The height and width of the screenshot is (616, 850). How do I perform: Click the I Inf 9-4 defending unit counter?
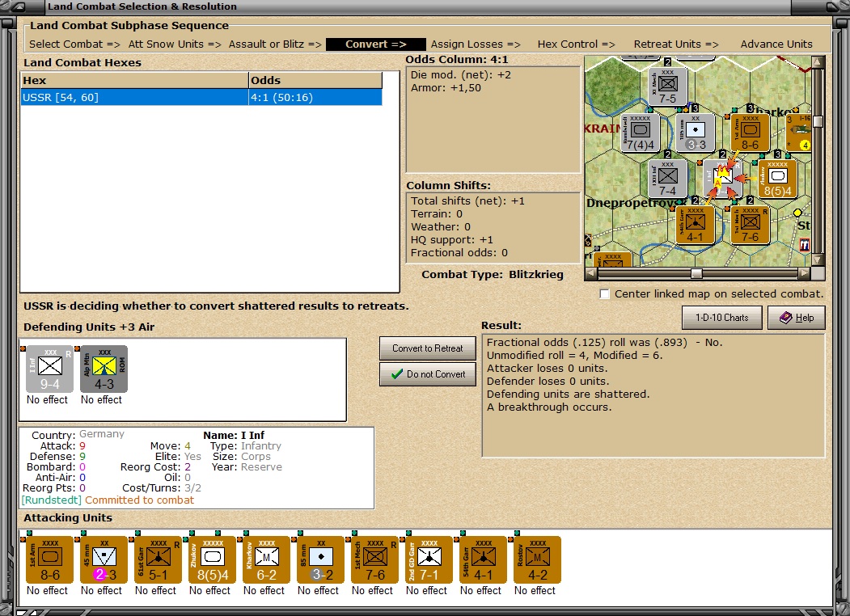point(48,370)
